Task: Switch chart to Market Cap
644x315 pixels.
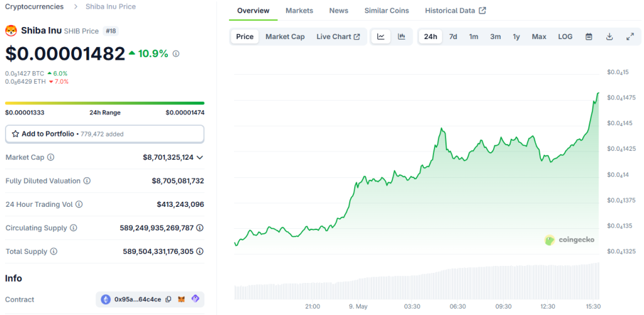Action: [x=285, y=36]
